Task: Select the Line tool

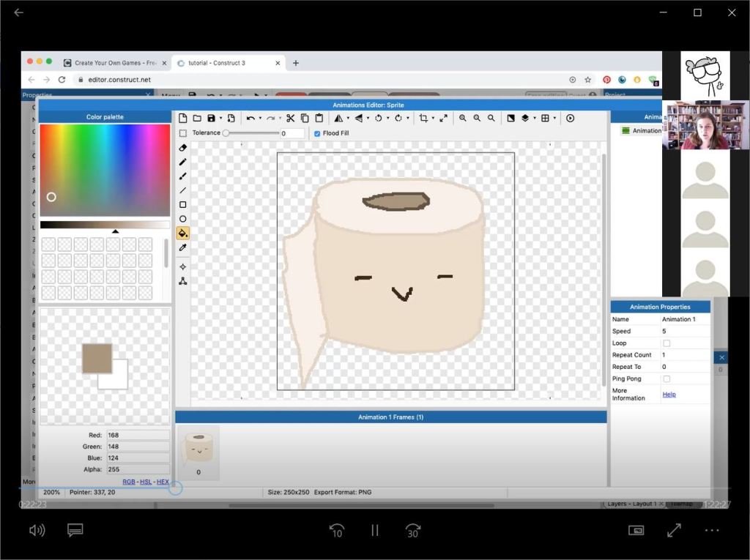Action: [183, 190]
